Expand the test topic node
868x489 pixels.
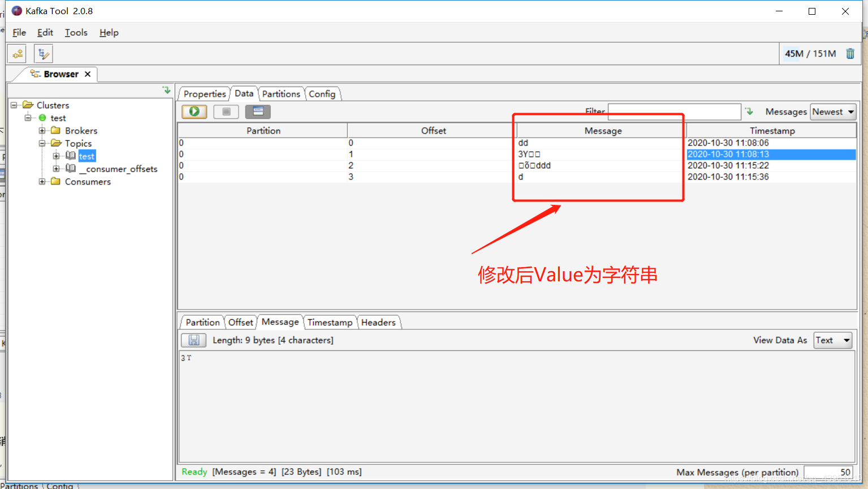tap(56, 156)
